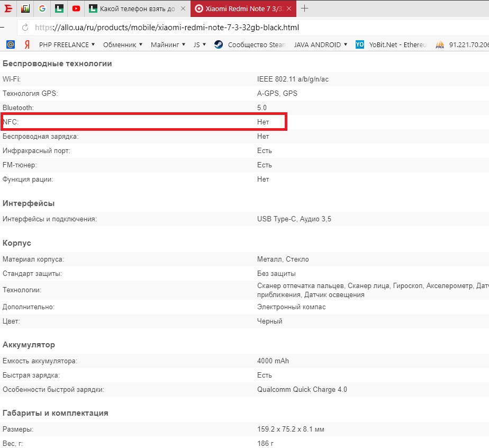Click the 'Технологии:' label
This screenshot has height=448, width=489.
[x=22, y=290]
